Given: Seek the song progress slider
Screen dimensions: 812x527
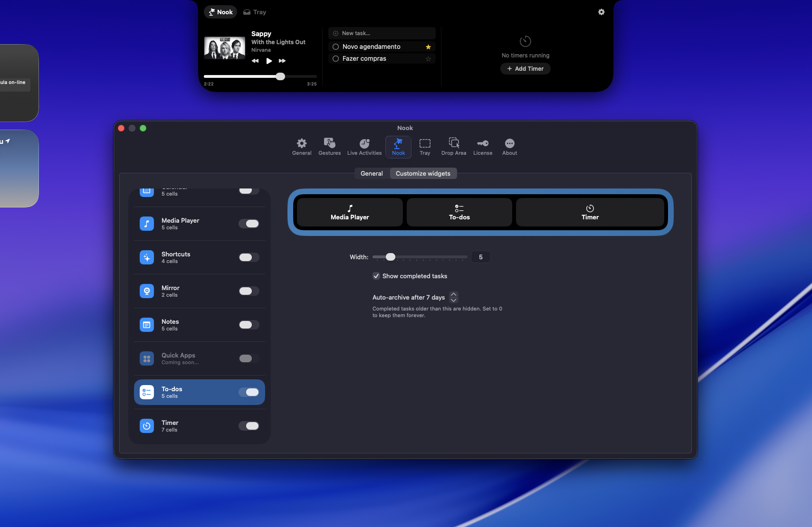Looking at the screenshot, I should coord(260,76).
